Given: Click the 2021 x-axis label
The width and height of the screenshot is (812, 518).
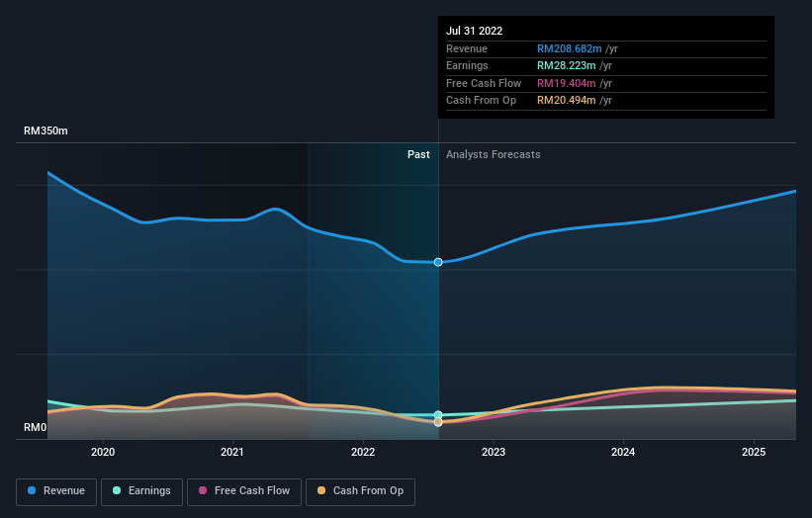Looking at the screenshot, I should [x=232, y=452].
